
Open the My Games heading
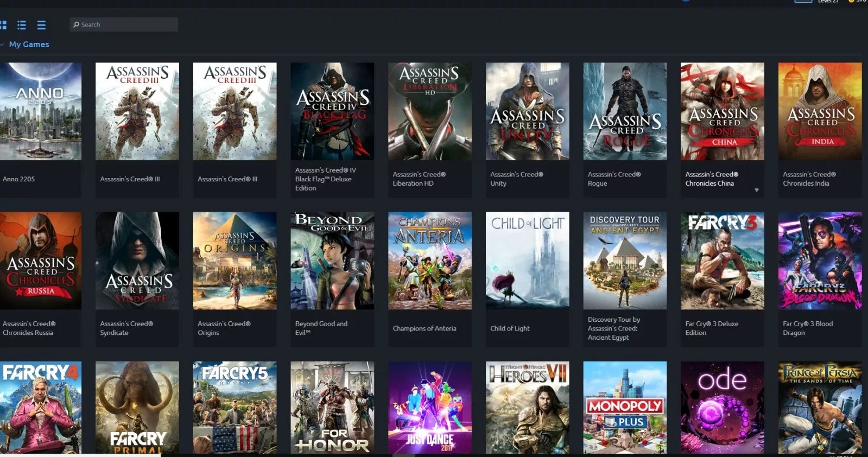29,45
